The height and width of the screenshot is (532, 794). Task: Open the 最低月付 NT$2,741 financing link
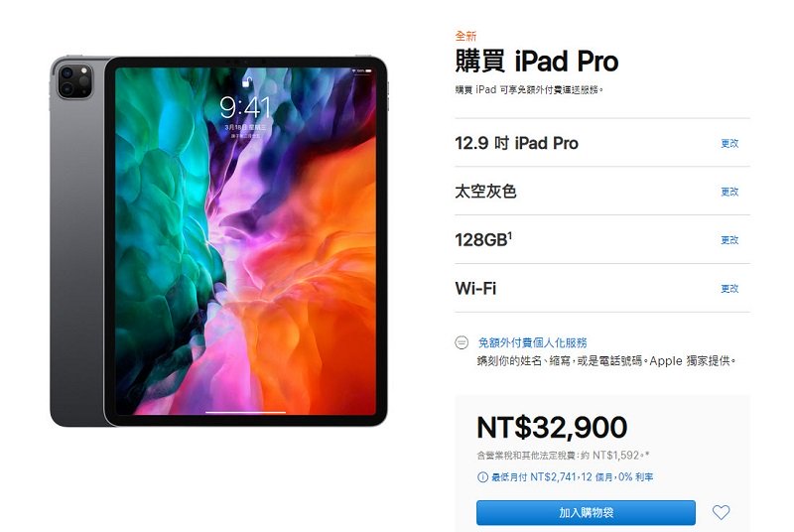tap(573, 477)
